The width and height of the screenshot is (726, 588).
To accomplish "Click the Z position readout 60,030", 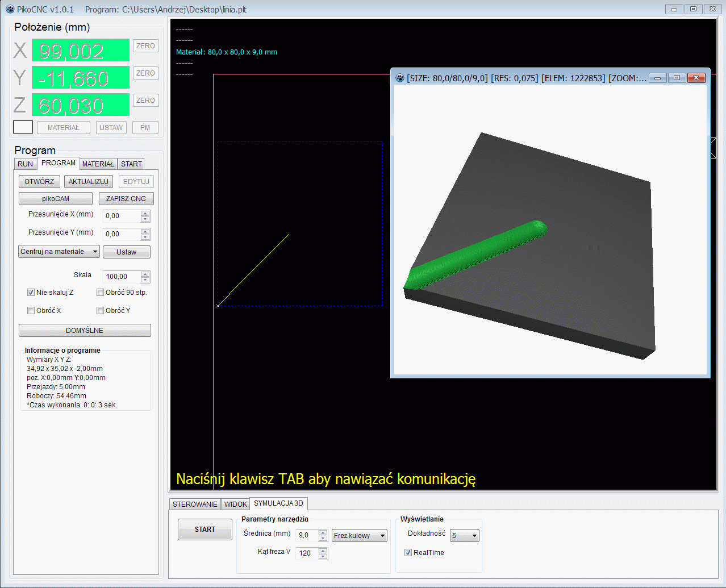I will tap(81, 105).
